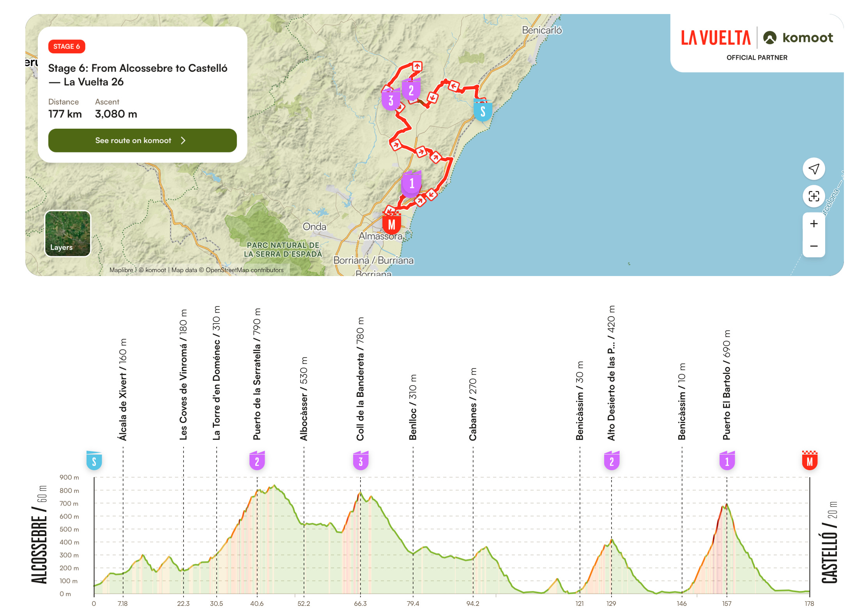
Task: Click the 'Puerto de la Serratella / 790 m' label
Action: (x=257, y=374)
